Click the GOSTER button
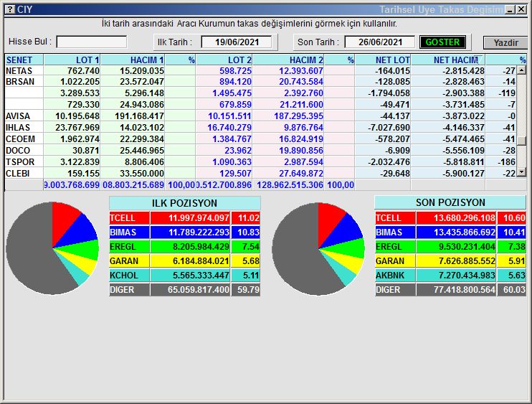Image resolution: width=532 pixels, height=404 pixels. (x=442, y=42)
